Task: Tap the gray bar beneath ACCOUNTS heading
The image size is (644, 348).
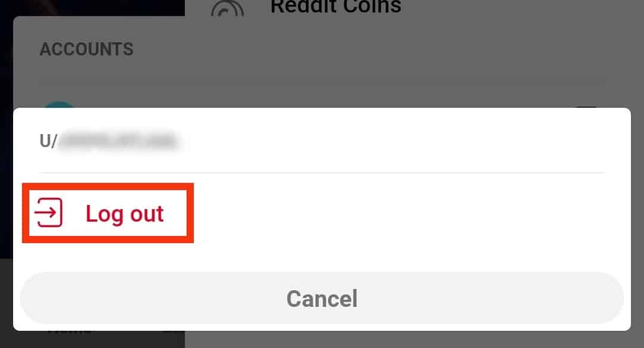Action: point(321,80)
